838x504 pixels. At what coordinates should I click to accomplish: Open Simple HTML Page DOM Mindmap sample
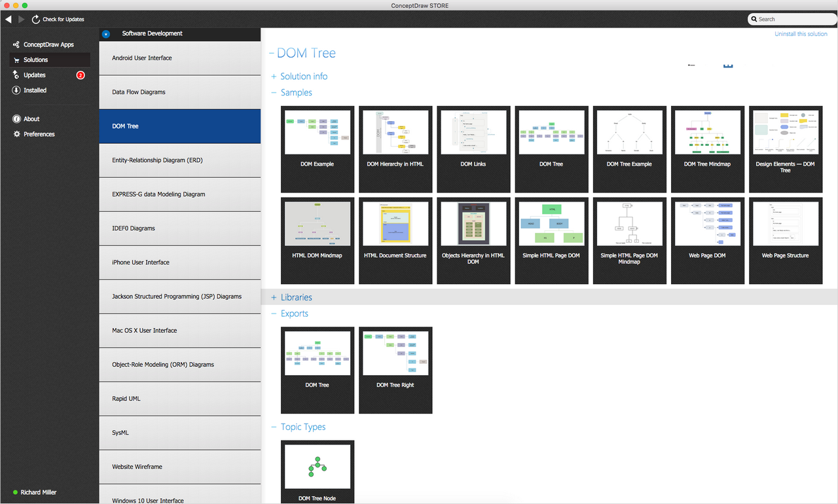coord(629,241)
